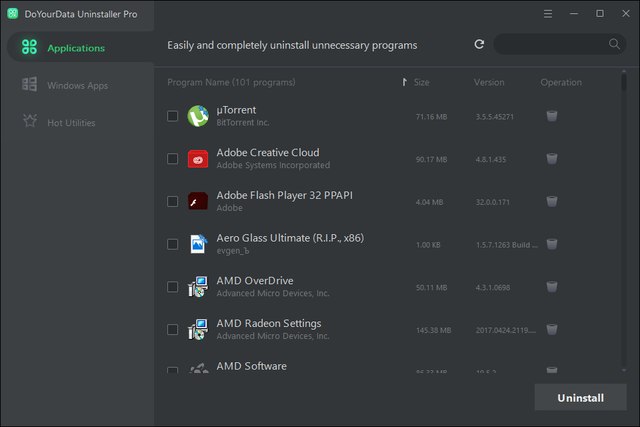Click the trash icon for AMD OverDrive
The width and height of the screenshot is (640, 427).
[x=552, y=287]
